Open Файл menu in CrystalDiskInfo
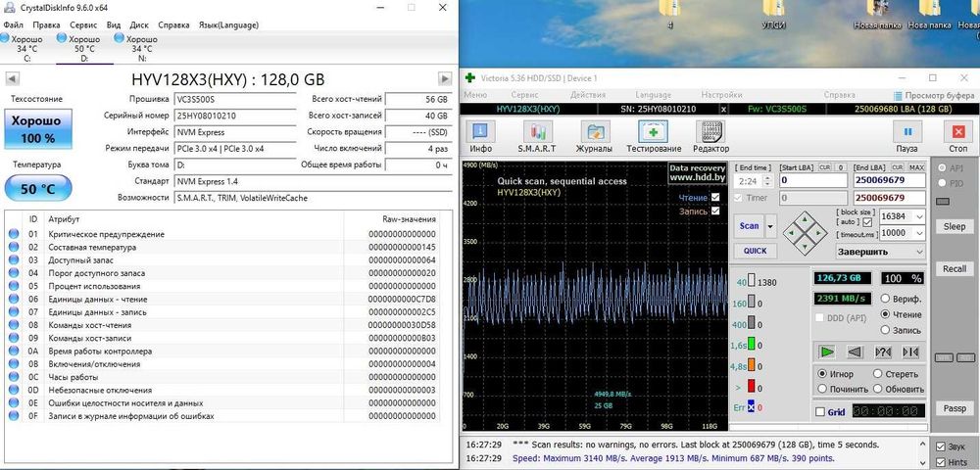This screenshot has width=980, height=470. click(x=13, y=24)
